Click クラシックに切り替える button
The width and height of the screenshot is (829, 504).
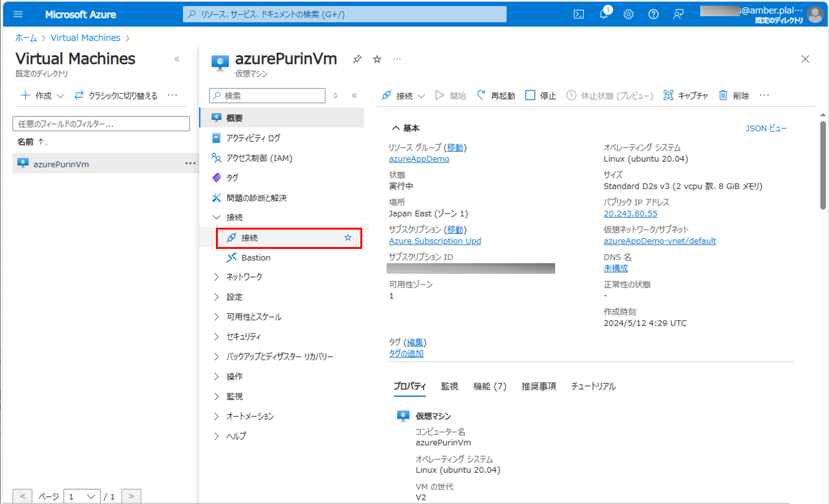tap(116, 96)
